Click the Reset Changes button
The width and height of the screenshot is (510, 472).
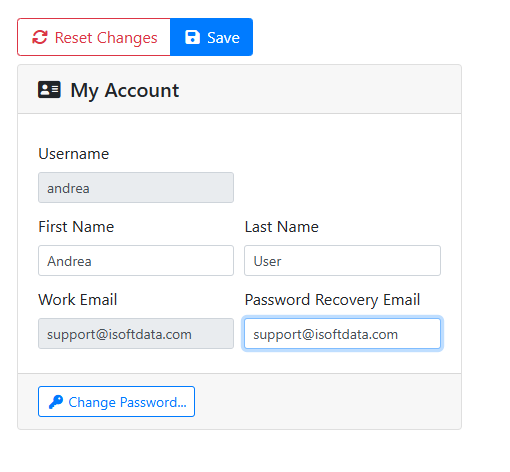(x=94, y=37)
